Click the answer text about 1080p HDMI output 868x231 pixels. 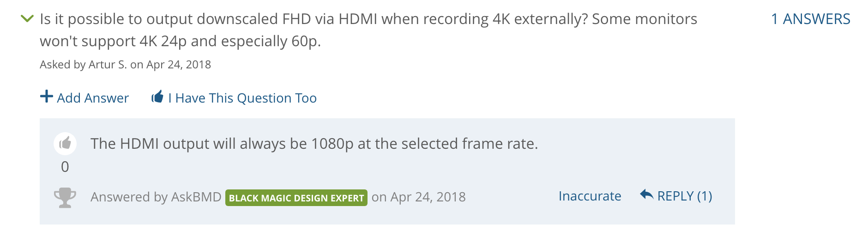pos(314,144)
